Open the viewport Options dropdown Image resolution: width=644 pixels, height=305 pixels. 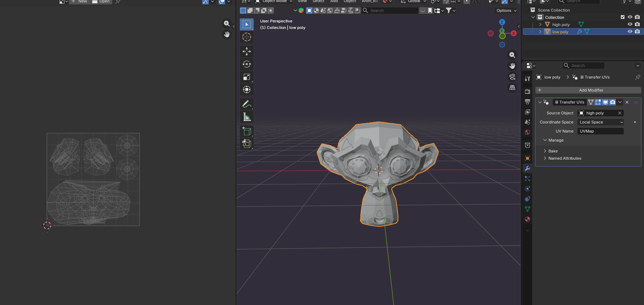coord(507,11)
